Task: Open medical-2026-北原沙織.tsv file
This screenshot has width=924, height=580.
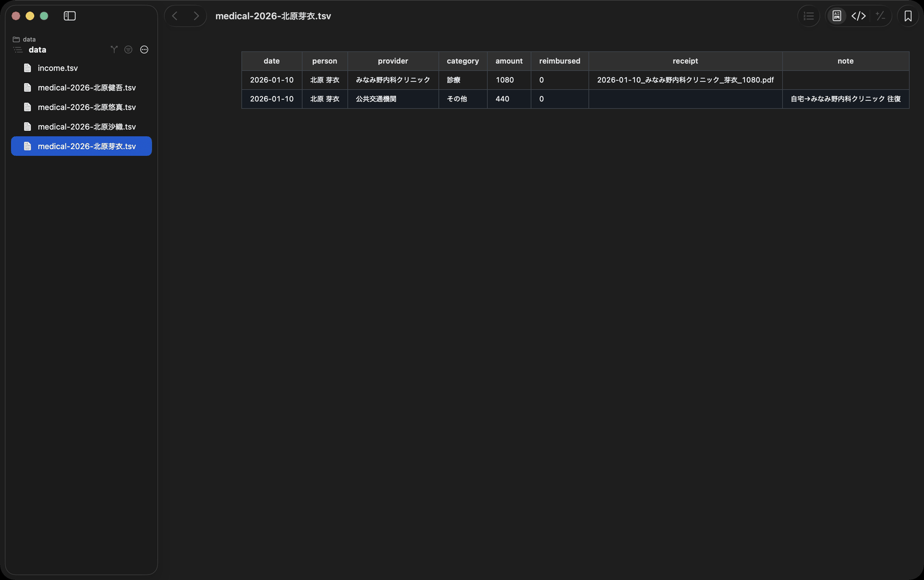Action: click(81, 127)
